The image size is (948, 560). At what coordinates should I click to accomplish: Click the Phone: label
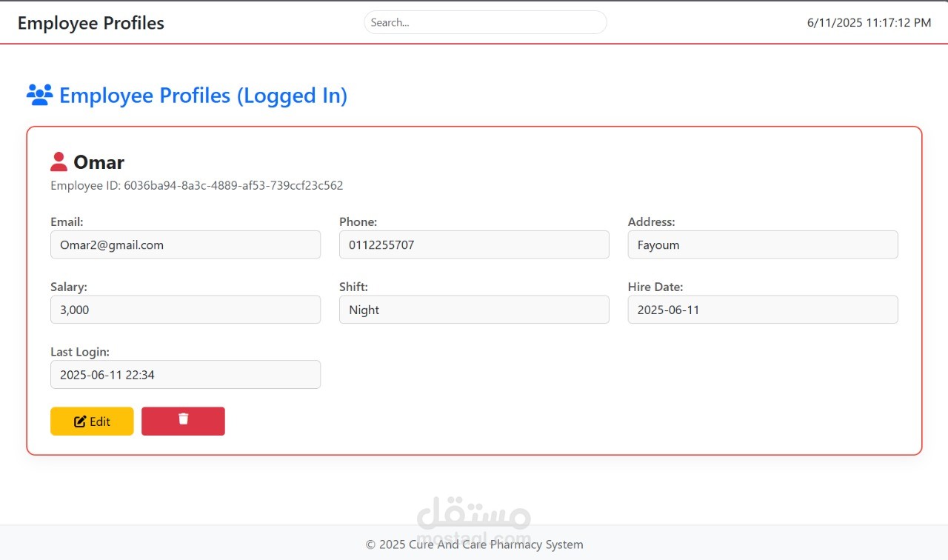[358, 221]
